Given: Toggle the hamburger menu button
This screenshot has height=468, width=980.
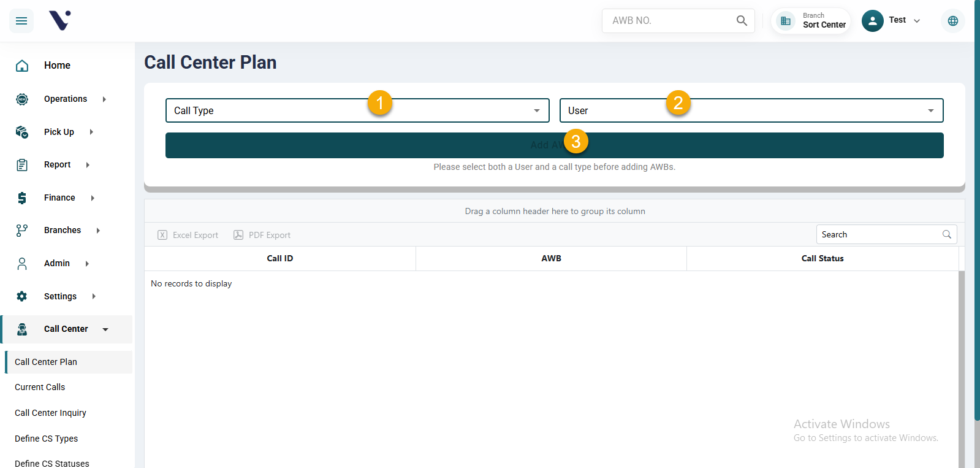Looking at the screenshot, I should coord(21,21).
